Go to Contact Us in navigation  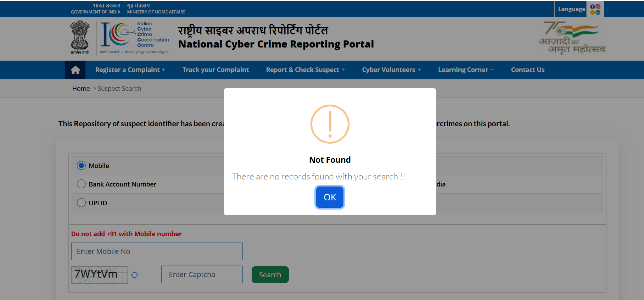click(x=528, y=70)
